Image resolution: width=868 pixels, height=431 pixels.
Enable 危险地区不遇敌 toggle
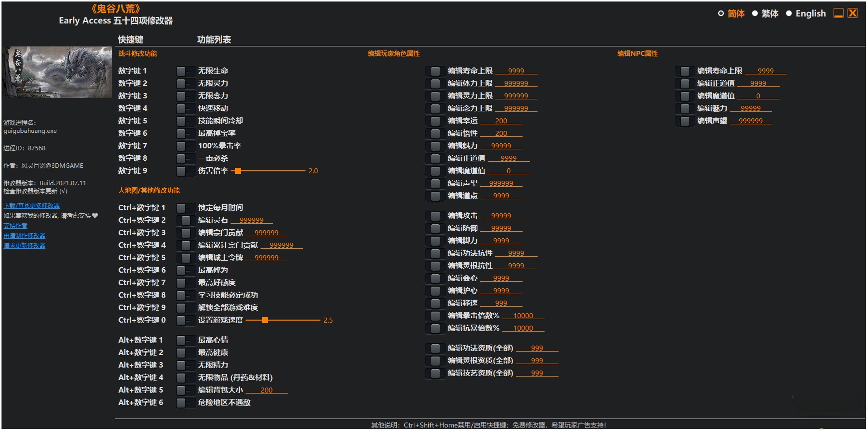186,403
